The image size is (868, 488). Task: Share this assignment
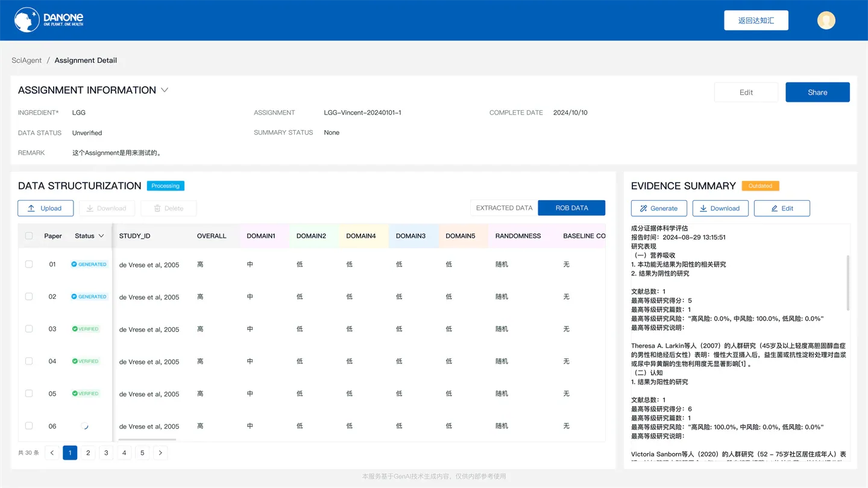click(x=817, y=92)
